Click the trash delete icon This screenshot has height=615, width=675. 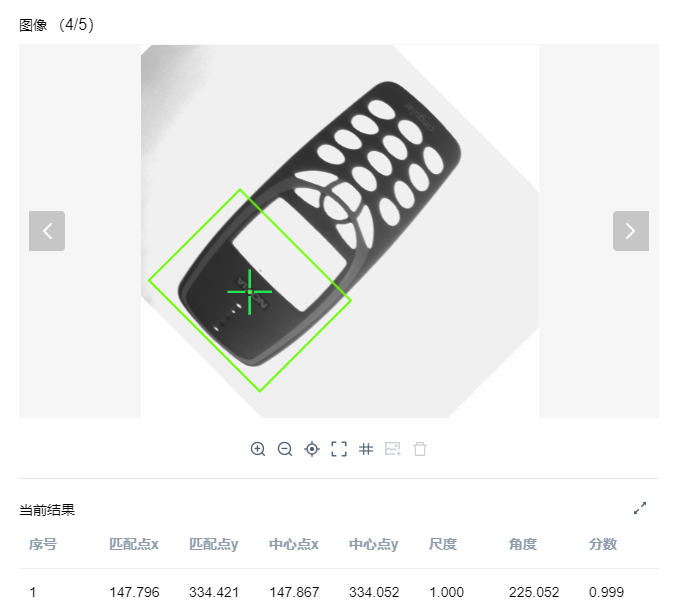[420, 449]
